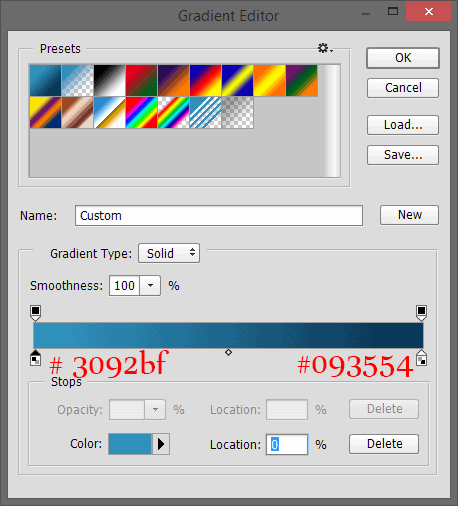The width and height of the screenshot is (458, 506).
Task: Select the transparent stripes preset
Action: coord(206,113)
